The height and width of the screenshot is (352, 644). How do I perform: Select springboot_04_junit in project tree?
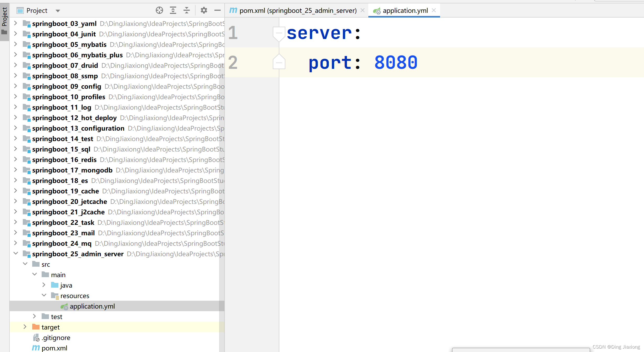point(64,34)
